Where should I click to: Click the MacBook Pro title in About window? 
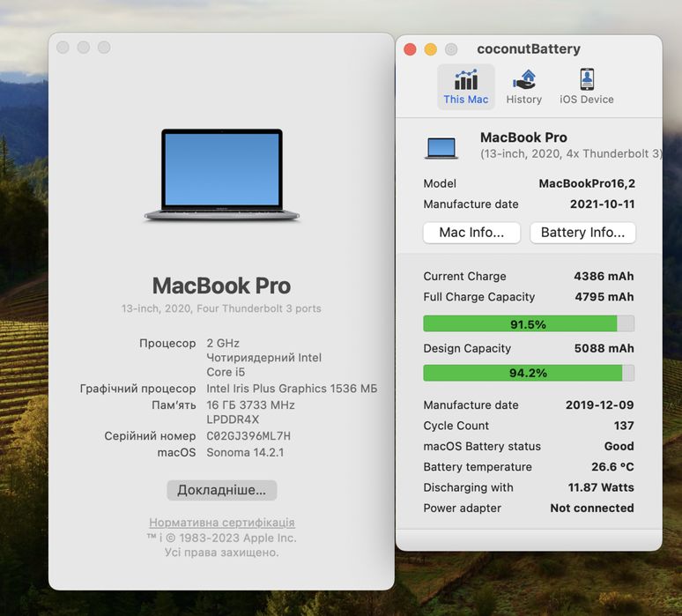pyautogui.click(x=221, y=286)
